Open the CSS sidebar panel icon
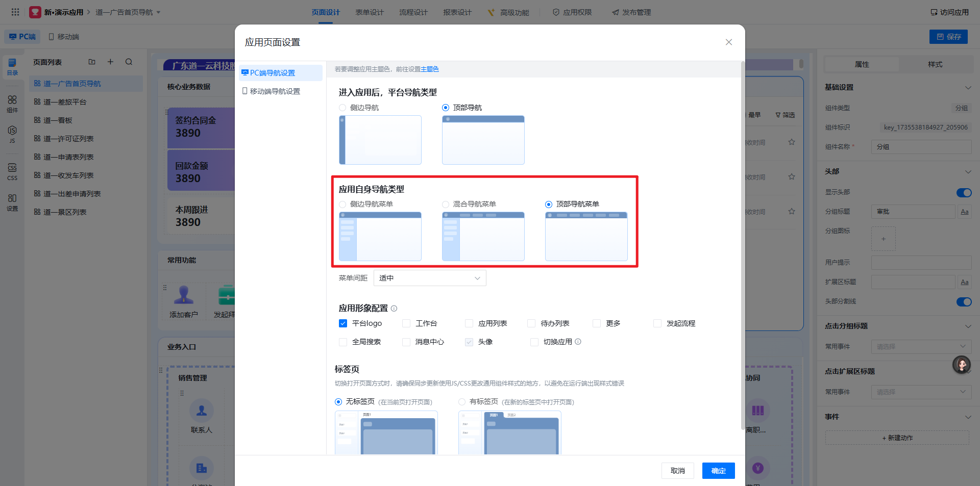Screen dimensions: 980x486 point(12,171)
